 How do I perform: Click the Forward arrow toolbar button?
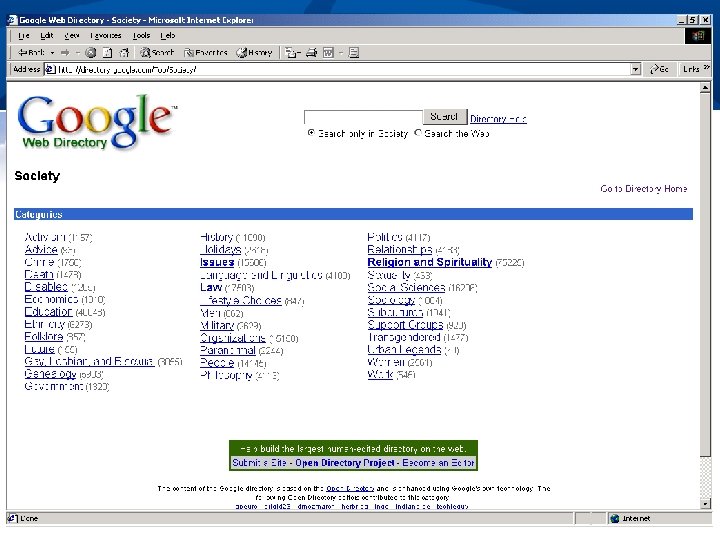click(x=65, y=53)
